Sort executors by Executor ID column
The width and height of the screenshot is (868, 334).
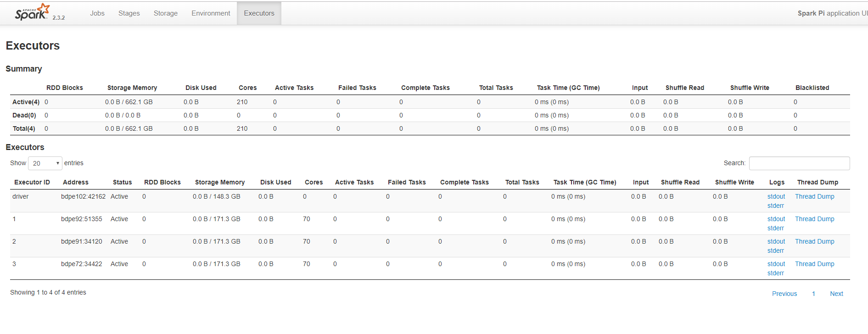32,182
